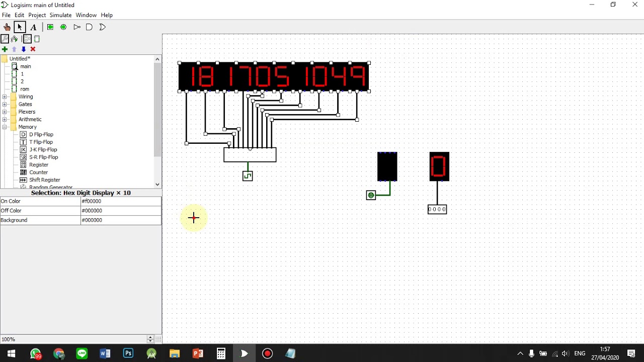Open the zoom level stepper

[x=150, y=339]
